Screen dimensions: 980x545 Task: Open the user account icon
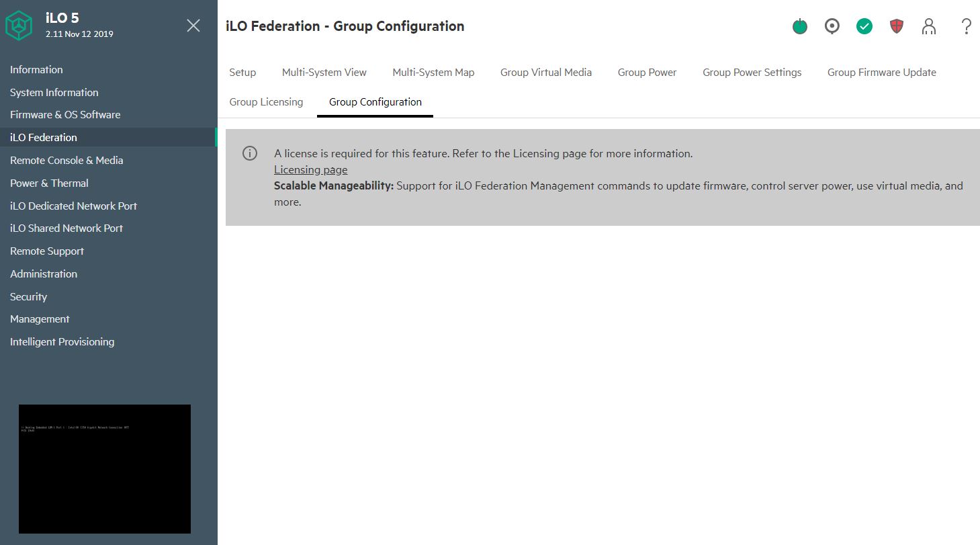(x=929, y=26)
